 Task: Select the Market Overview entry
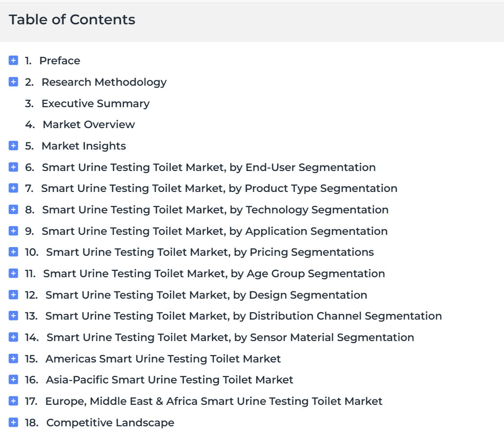pos(89,124)
